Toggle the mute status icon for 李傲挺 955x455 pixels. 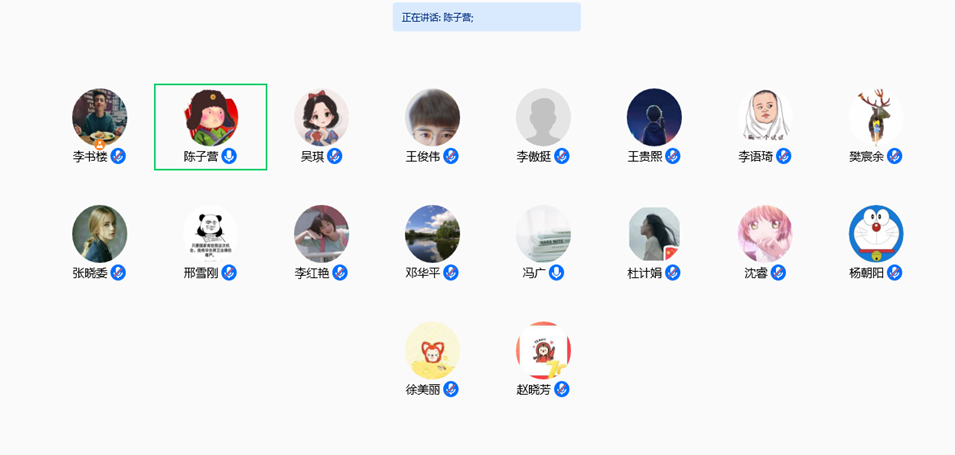coord(562,156)
